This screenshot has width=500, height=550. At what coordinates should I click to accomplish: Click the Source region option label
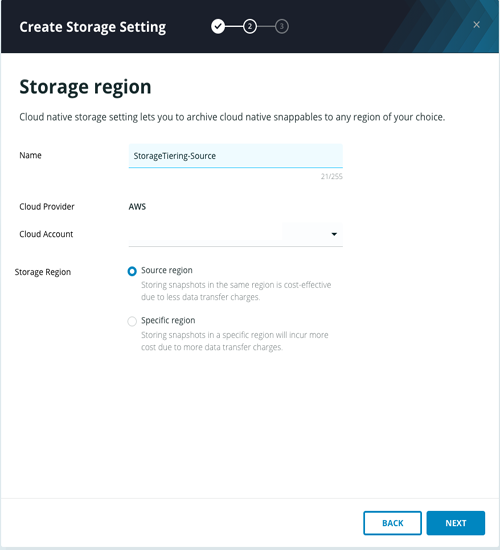click(167, 270)
